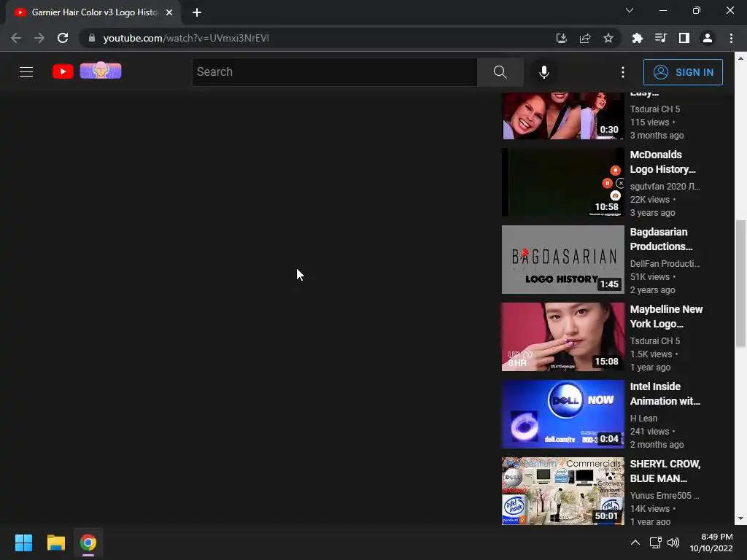Image resolution: width=747 pixels, height=560 pixels.
Task: Open Bagdasarian Logo History thumbnail
Action: tap(562, 260)
